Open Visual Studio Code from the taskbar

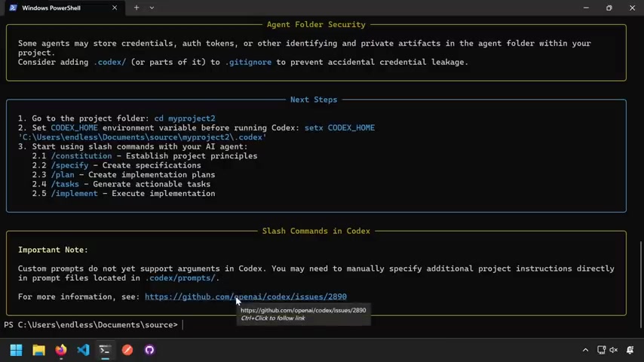(83, 350)
